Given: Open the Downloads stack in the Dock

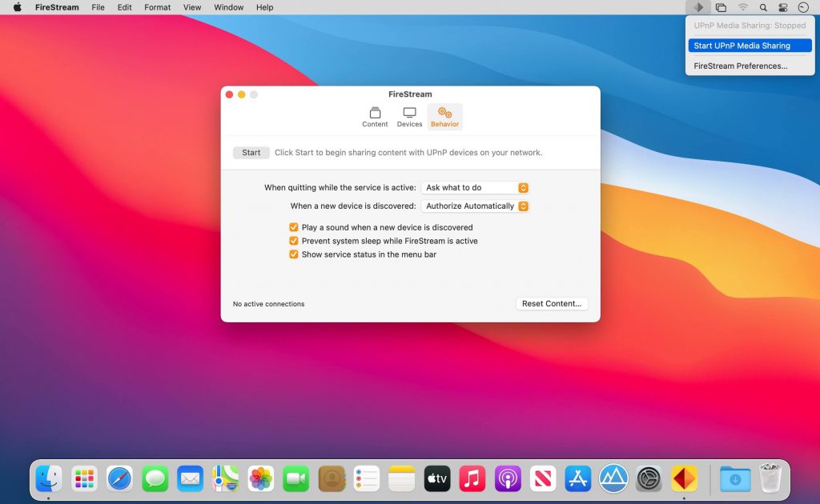Looking at the screenshot, I should (735, 478).
